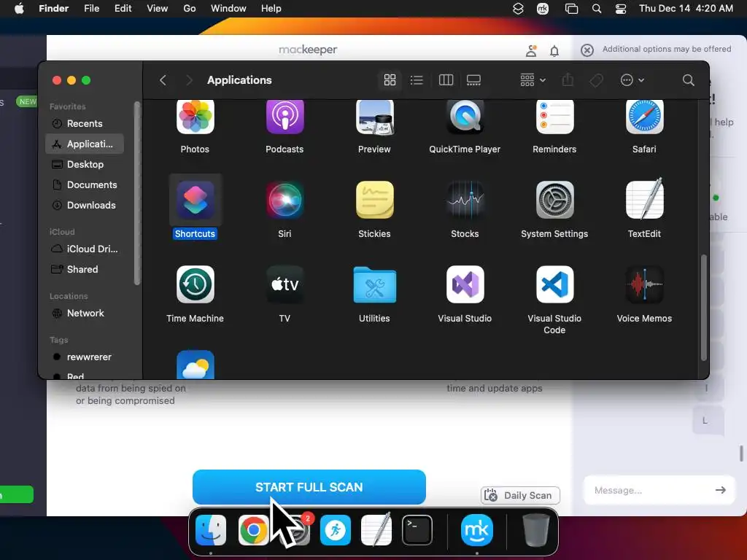
Task: Select the purple Visual Studio icon
Action: [465, 284]
